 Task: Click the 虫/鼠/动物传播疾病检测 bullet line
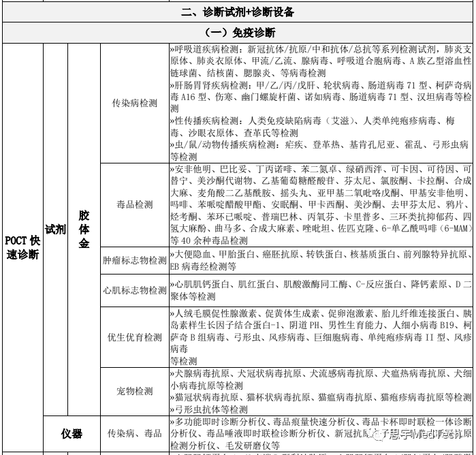click(x=320, y=150)
